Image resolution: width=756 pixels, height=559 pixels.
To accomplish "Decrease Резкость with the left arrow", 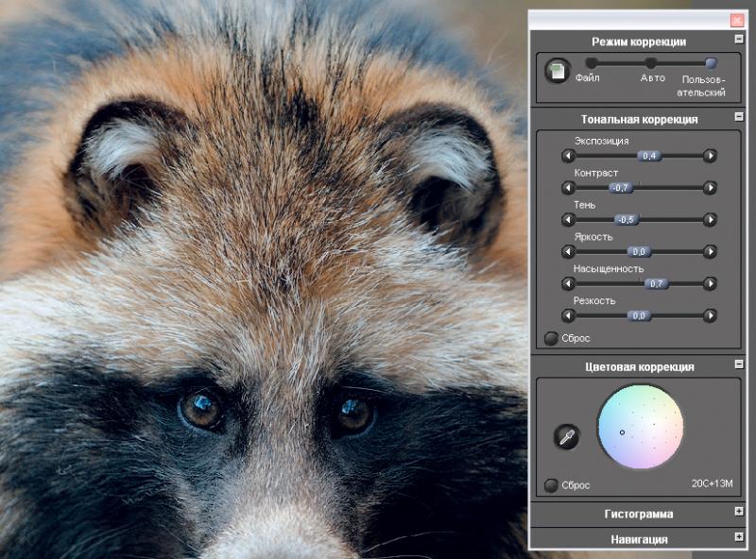I will tap(569, 315).
